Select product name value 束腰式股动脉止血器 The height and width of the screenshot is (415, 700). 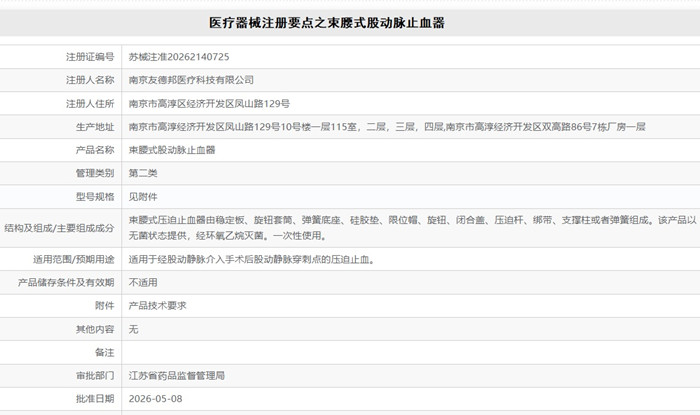click(172, 150)
